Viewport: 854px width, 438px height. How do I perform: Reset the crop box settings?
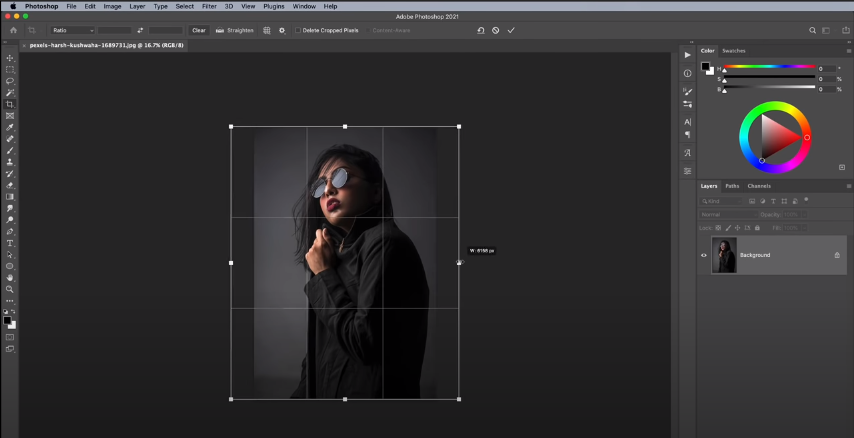coord(481,30)
